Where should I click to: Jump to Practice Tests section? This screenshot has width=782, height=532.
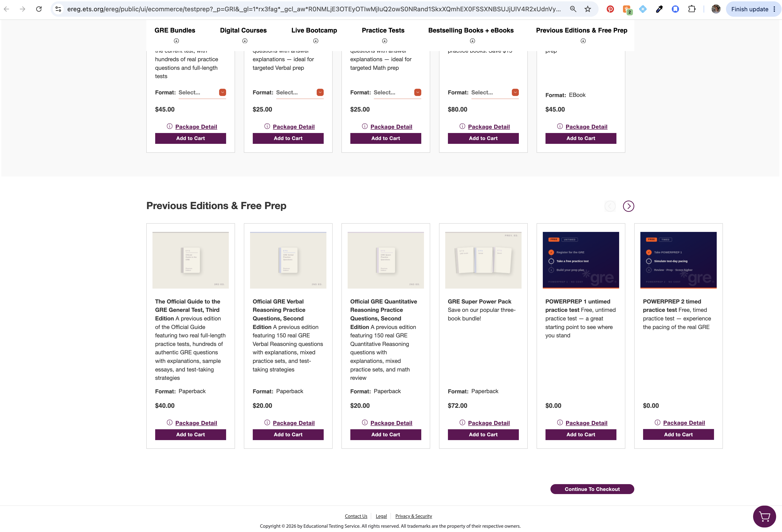point(383,30)
